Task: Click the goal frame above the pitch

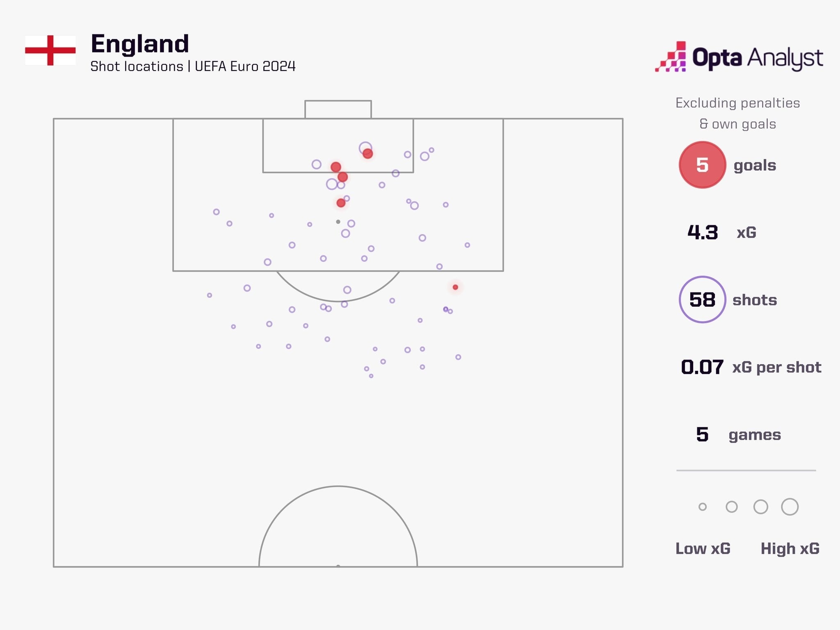Action: [x=338, y=109]
